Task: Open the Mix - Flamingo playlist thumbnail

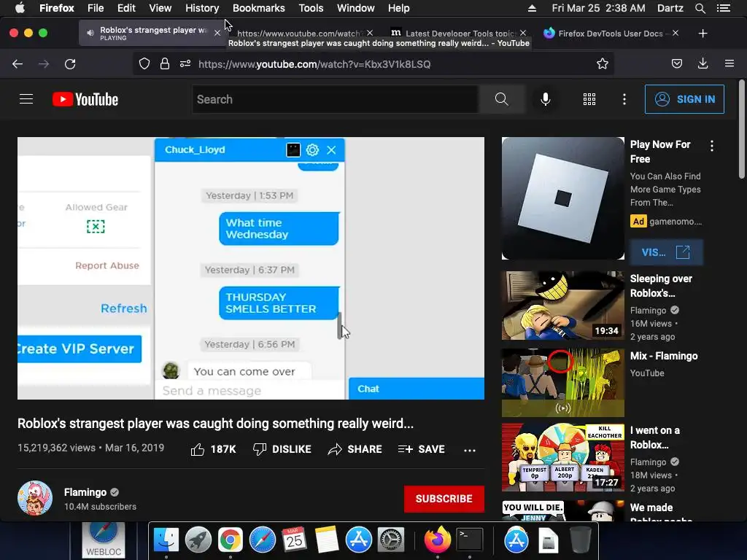Action: pos(562,383)
